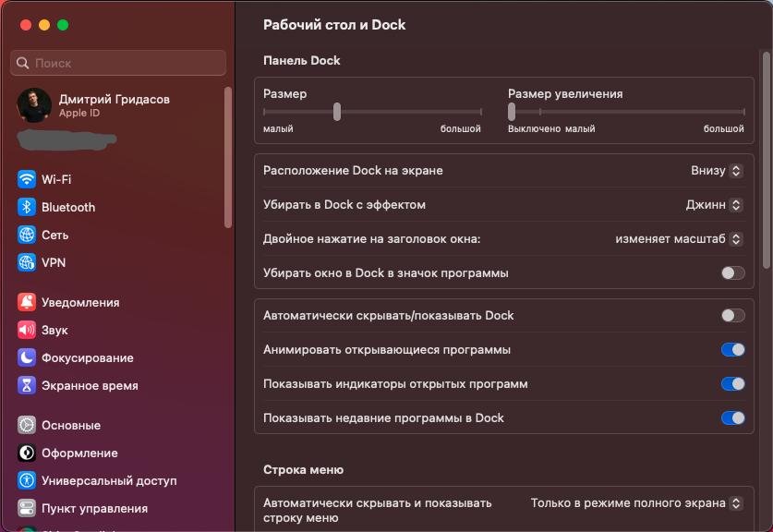Select Универсальный доступ sidebar item
Screen dimensions: 773x532
point(109,480)
